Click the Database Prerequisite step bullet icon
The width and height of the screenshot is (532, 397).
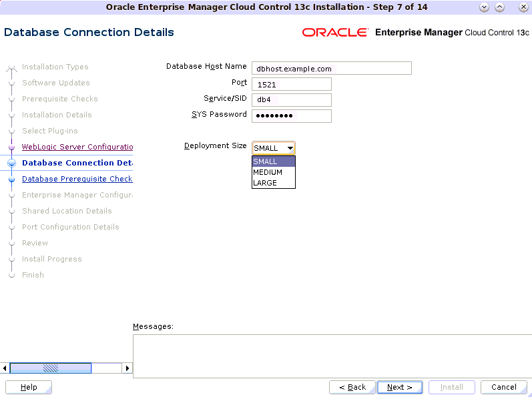(x=11, y=179)
